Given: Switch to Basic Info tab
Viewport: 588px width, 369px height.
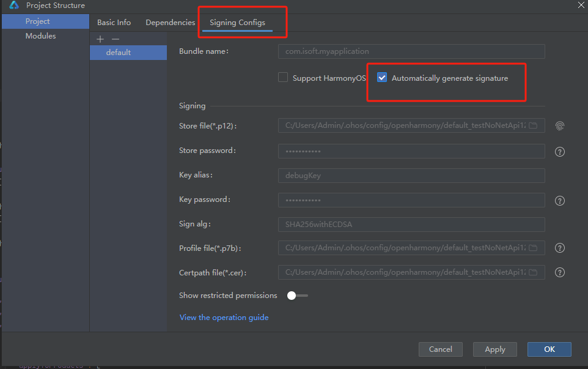Looking at the screenshot, I should 114,23.
